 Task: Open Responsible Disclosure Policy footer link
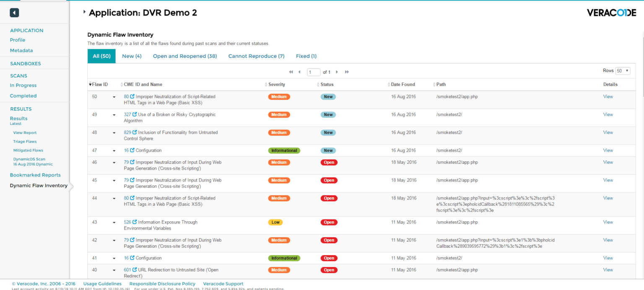click(162, 284)
